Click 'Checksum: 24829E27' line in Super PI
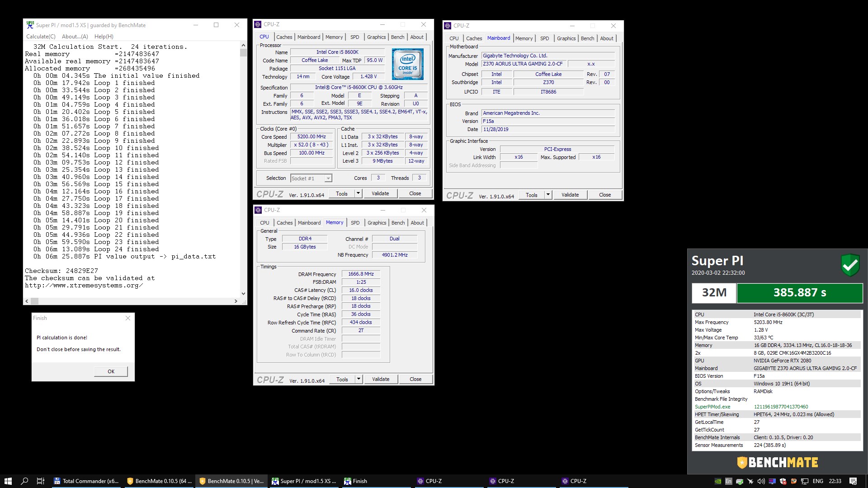This screenshot has height=488, width=868. pyautogui.click(x=61, y=271)
